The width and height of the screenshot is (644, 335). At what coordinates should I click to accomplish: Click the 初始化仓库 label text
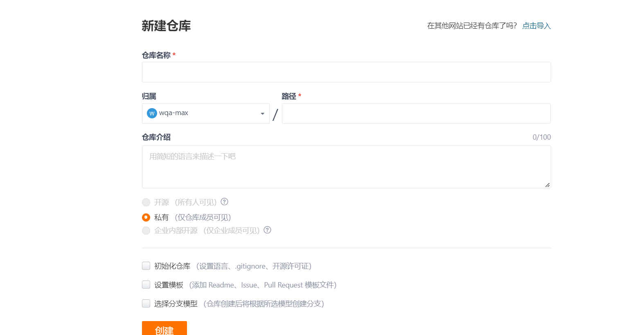click(x=172, y=266)
